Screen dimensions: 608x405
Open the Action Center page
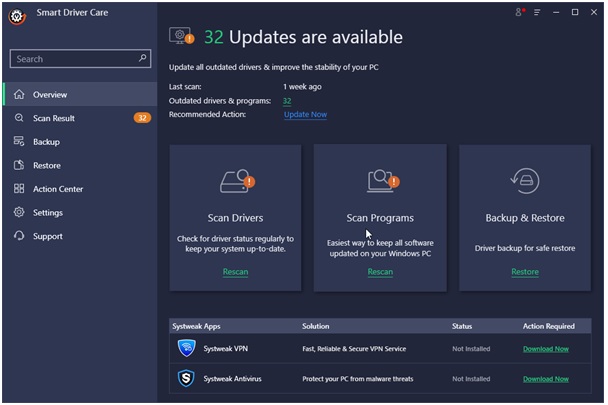tap(58, 189)
